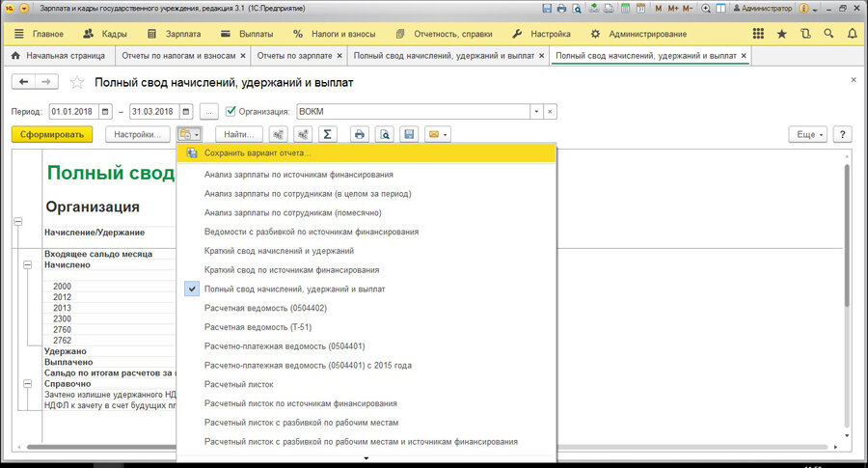Viewport: 868px width, 468px height.
Task: Click the help question mark button
Action: point(843,134)
